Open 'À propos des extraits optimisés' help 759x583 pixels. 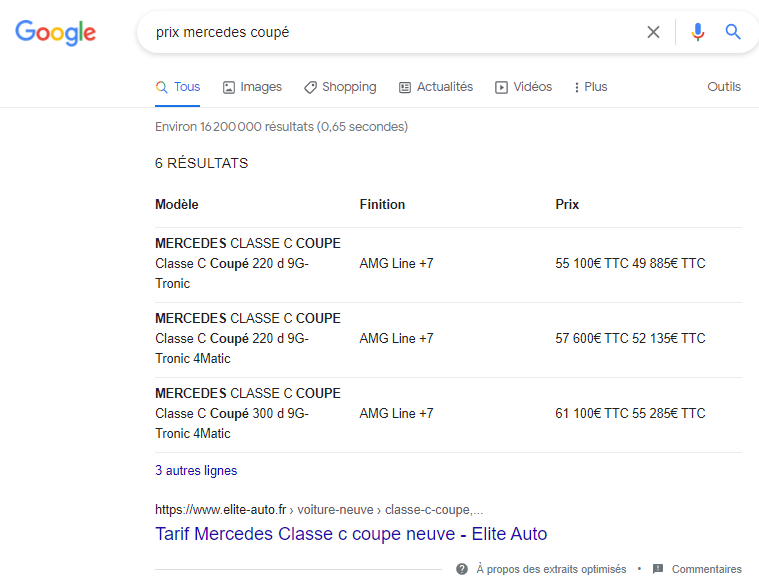[x=551, y=569]
